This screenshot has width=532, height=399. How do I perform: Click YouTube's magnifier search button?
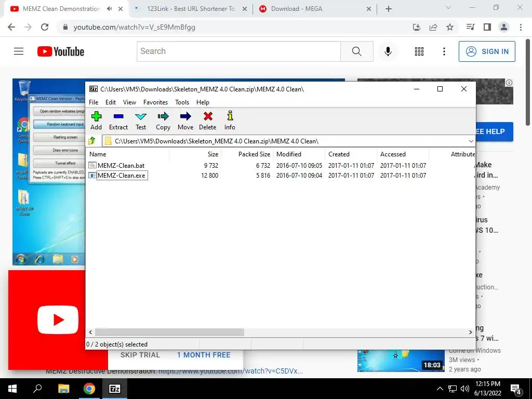click(x=356, y=51)
